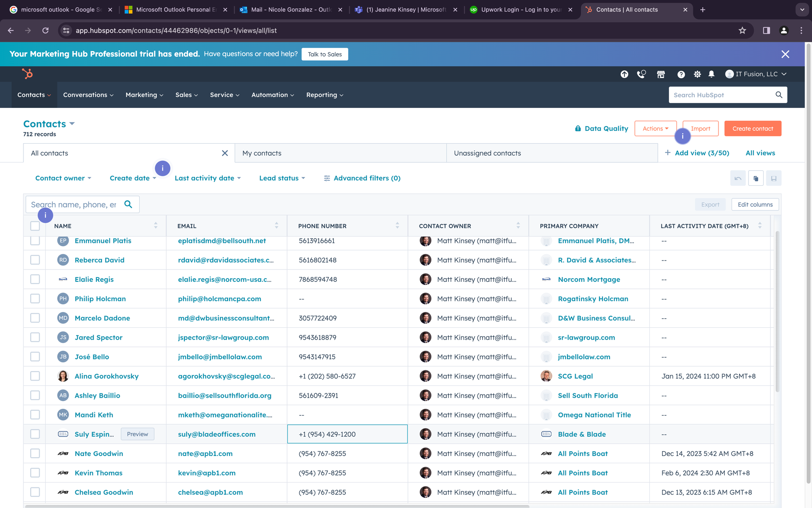Open the Alina Gorokhovsky contact link

pos(106,376)
